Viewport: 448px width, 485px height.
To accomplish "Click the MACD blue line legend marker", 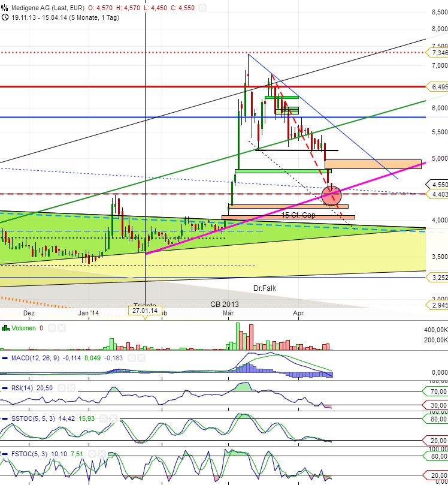I will click(x=5, y=358).
